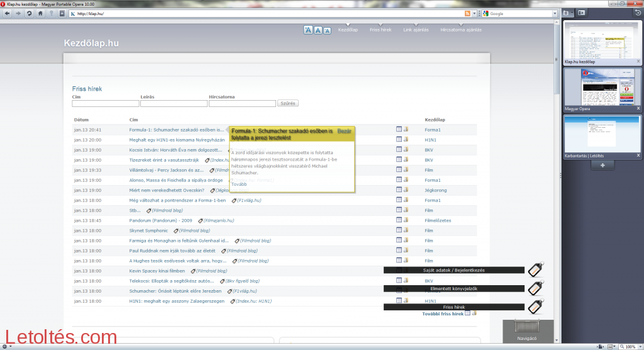Open the Google search engine dropdown

[555, 14]
